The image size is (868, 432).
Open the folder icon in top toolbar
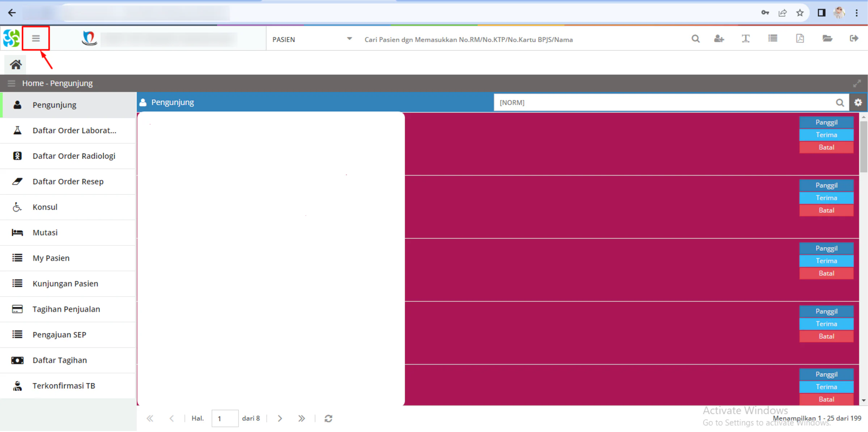(x=827, y=39)
